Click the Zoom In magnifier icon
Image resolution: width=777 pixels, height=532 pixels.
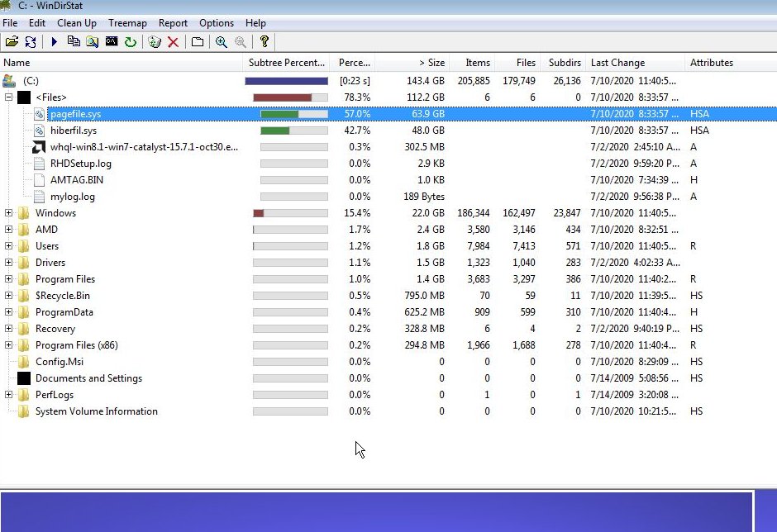[221, 41]
